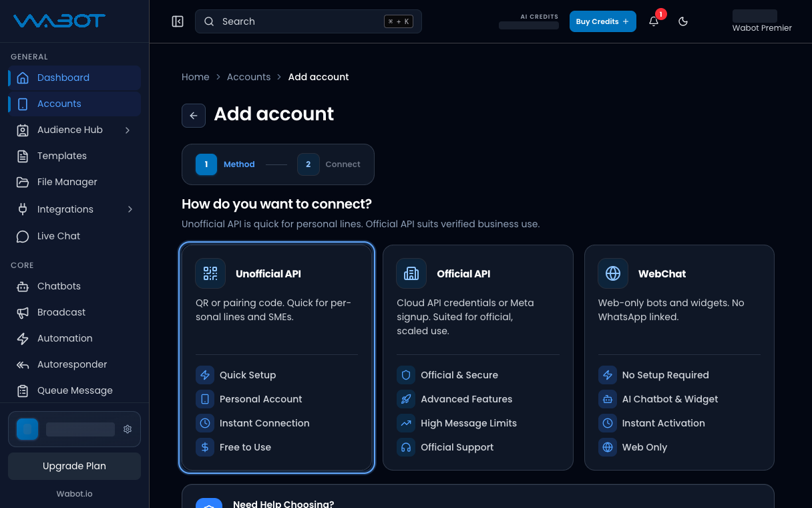Select step 1 Method
The width and height of the screenshot is (812, 508).
(x=225, y=164)
